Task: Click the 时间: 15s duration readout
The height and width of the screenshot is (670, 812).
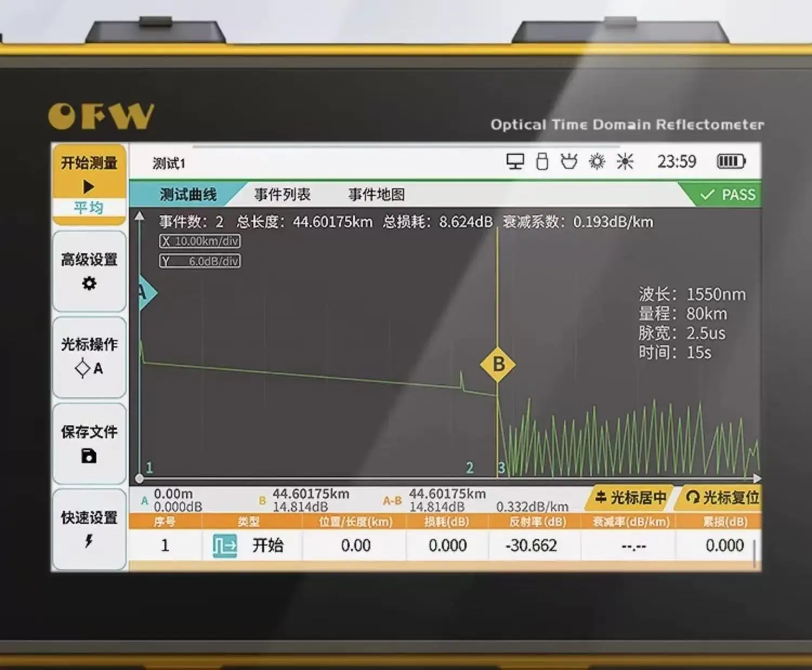Action: (675, 353)
